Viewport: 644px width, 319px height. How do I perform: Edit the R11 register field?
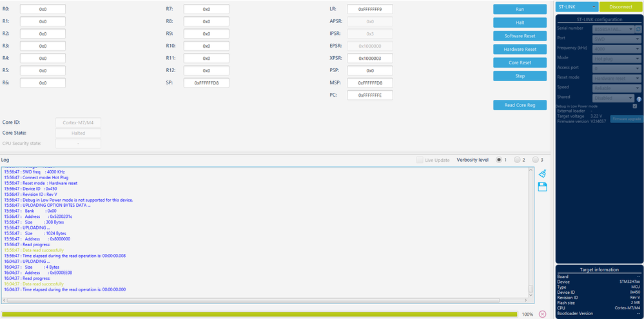coord(206,58)
